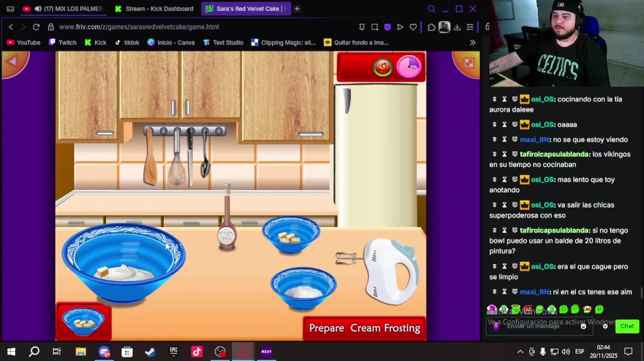Expand hidden bookmarks chevron
Viewport: 644px width, 361px height.
(x=472, y=43)
